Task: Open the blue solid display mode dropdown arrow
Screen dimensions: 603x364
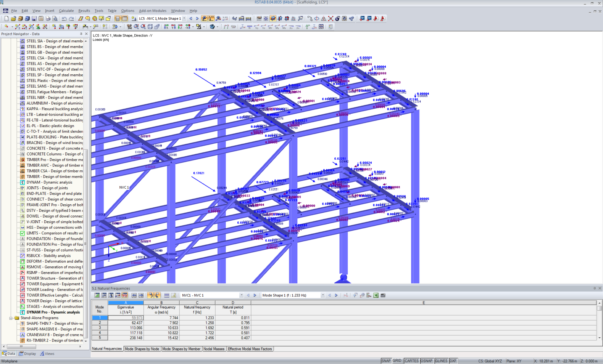Action: [218, 27]
